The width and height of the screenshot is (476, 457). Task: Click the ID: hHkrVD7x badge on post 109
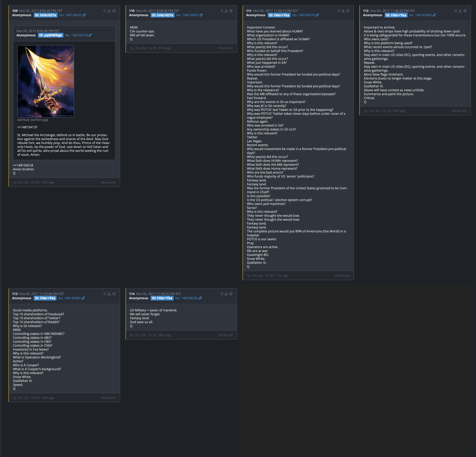click(46, 15)
